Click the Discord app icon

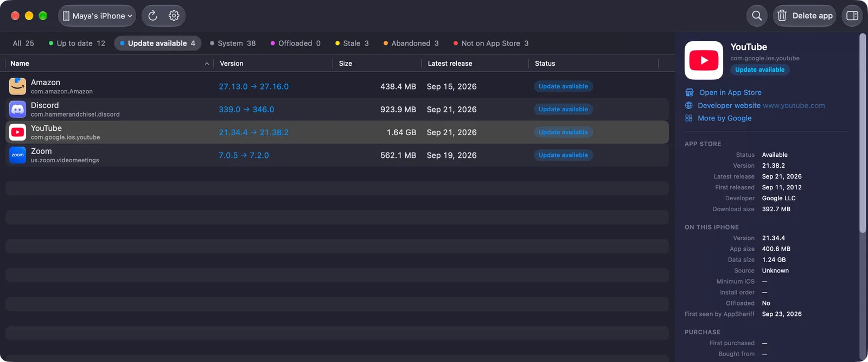click(17, 109)
